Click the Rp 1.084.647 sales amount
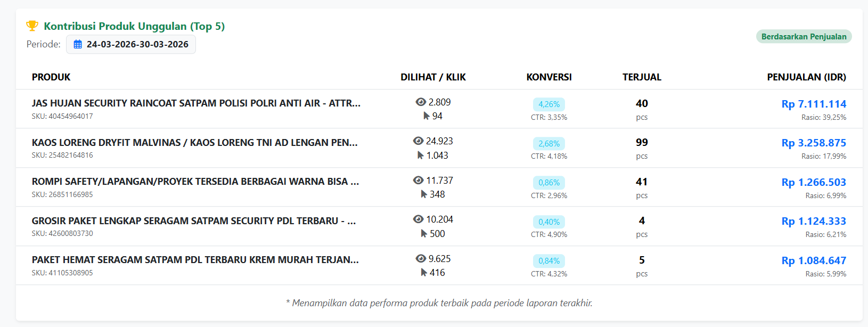Image resolution: width=868 pixels, height=327 pixels. click(813, 260)
